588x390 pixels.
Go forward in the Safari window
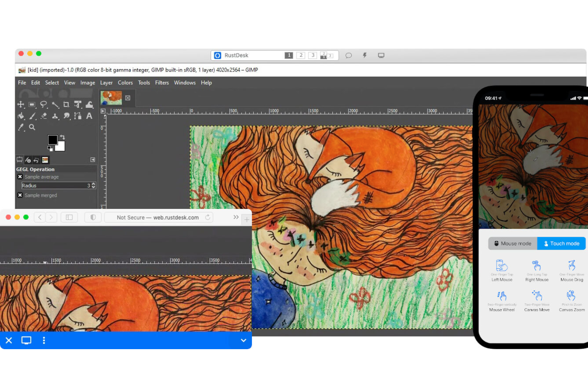[51, 217]
